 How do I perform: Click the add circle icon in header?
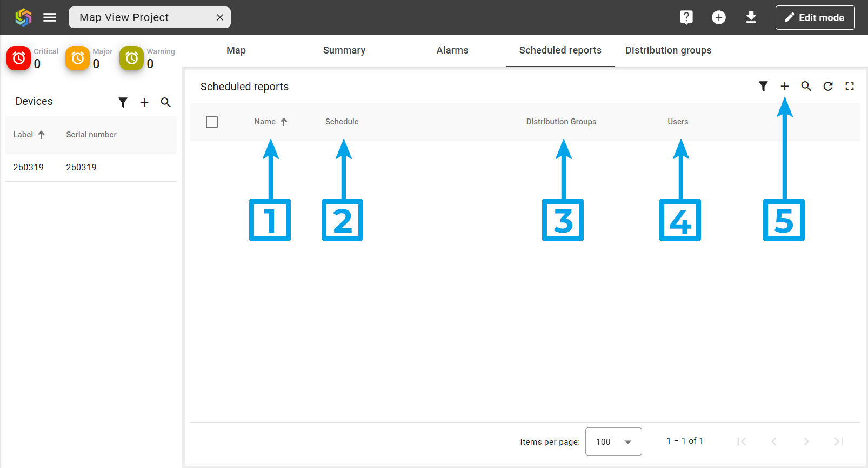tap(718, 17)
